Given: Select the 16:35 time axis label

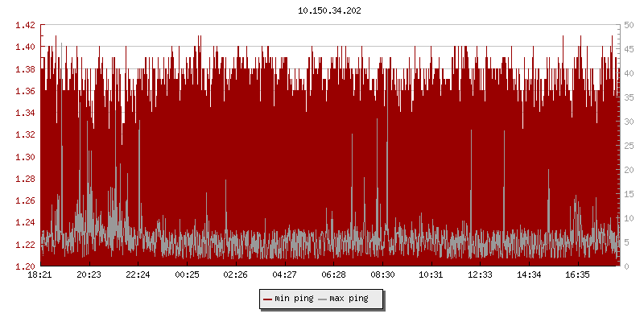Looking at the screenshot, I should [x=577, y=275].
